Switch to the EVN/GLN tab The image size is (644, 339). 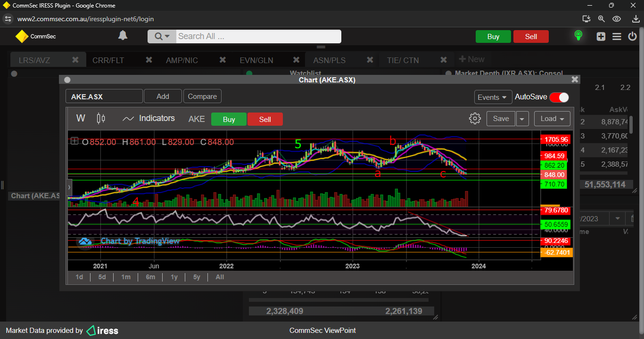point(256,60)
